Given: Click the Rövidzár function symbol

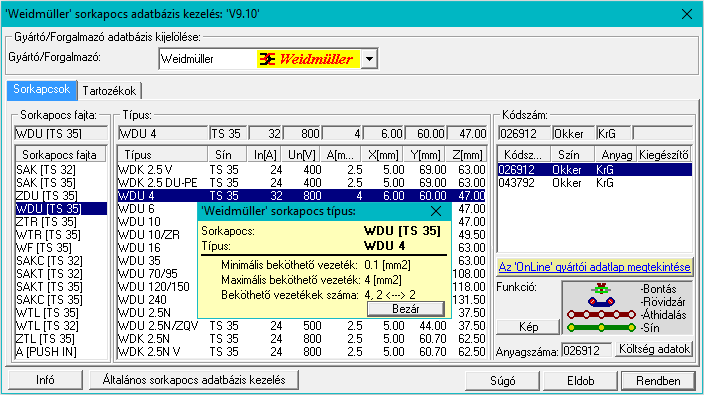Looking at the screenshot, I should 601,301.
